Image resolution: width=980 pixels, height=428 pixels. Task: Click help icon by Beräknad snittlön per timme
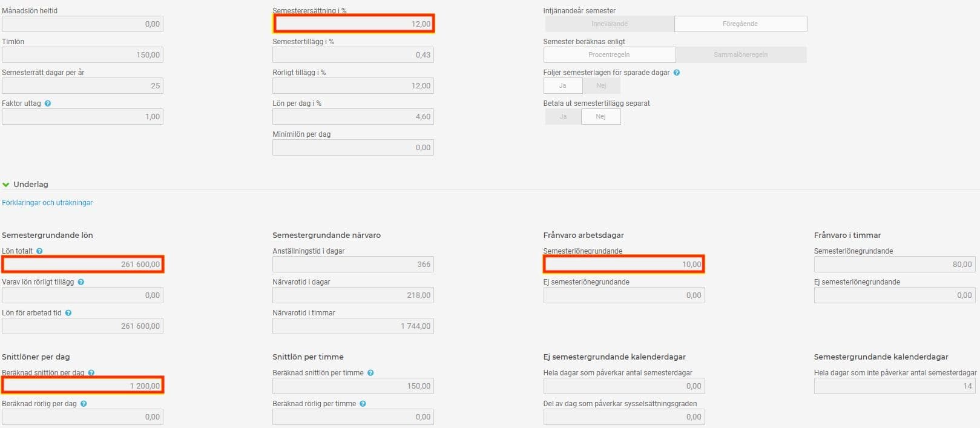[x=370, y=373]
